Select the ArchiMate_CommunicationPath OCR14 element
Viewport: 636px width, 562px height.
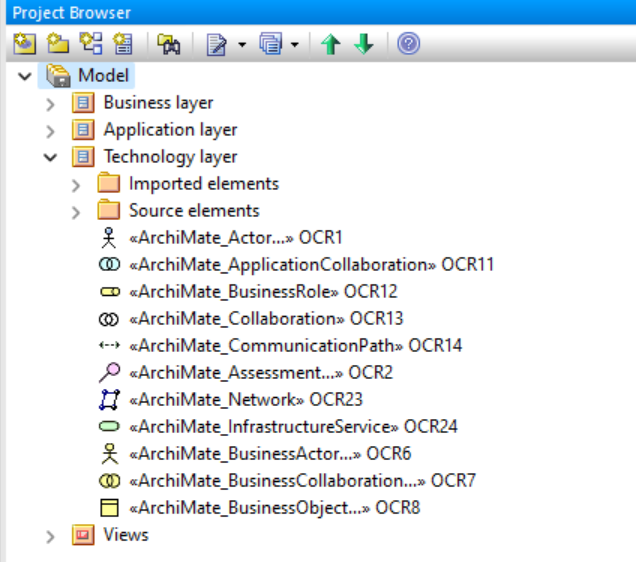(x=280, y=346)
